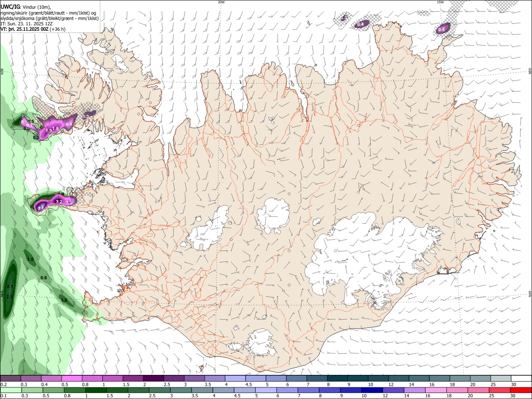This screenshot has width=532, height=399.
Task: Click the 64N latitude label on the right edge
Action: [530, 293]
